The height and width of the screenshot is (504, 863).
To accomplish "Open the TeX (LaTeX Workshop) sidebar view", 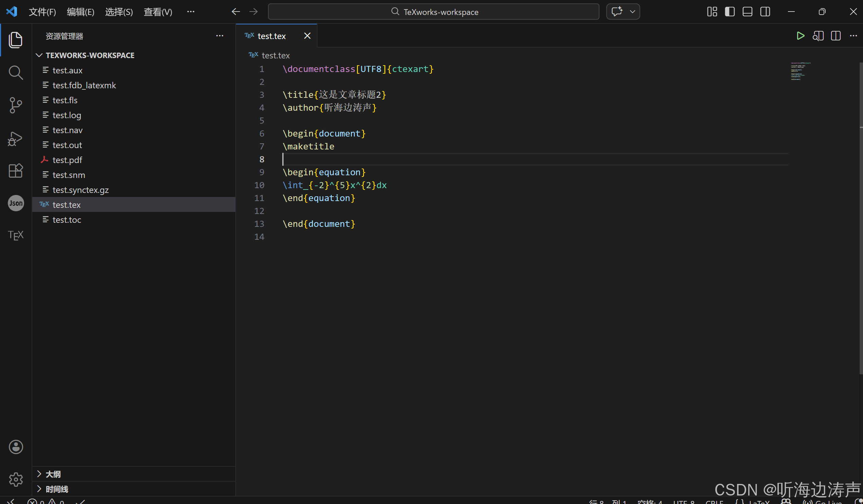I will point(16,235).
